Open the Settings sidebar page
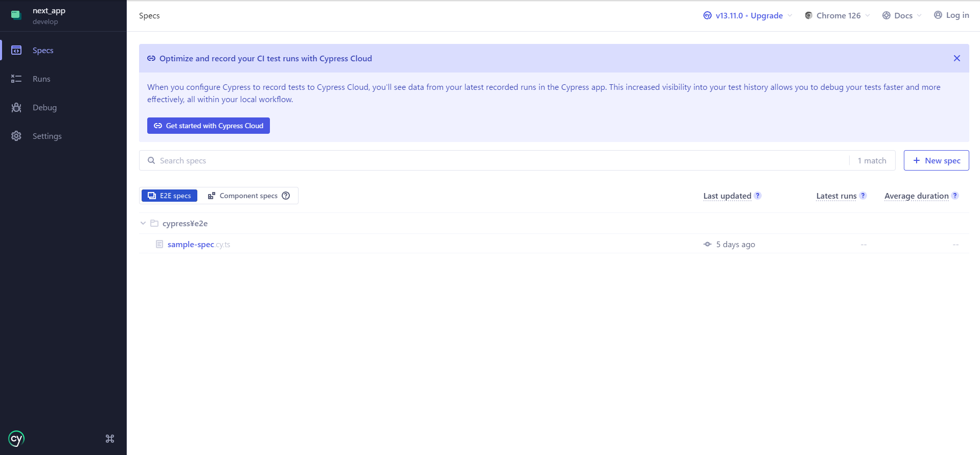Viewport: 980px width, 455px height. coord(63,136)
